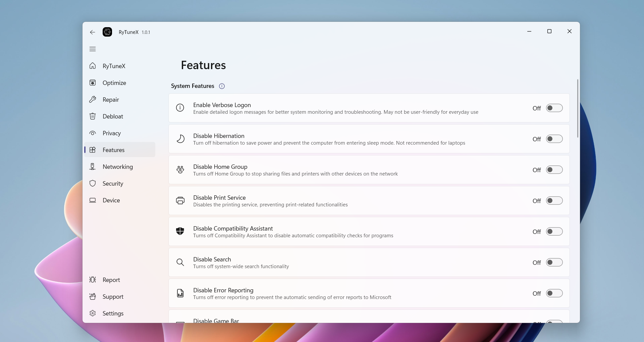Click the Optimize sidebar icon
The height and width of the screenshot is (342, 644).
[93, 83]
